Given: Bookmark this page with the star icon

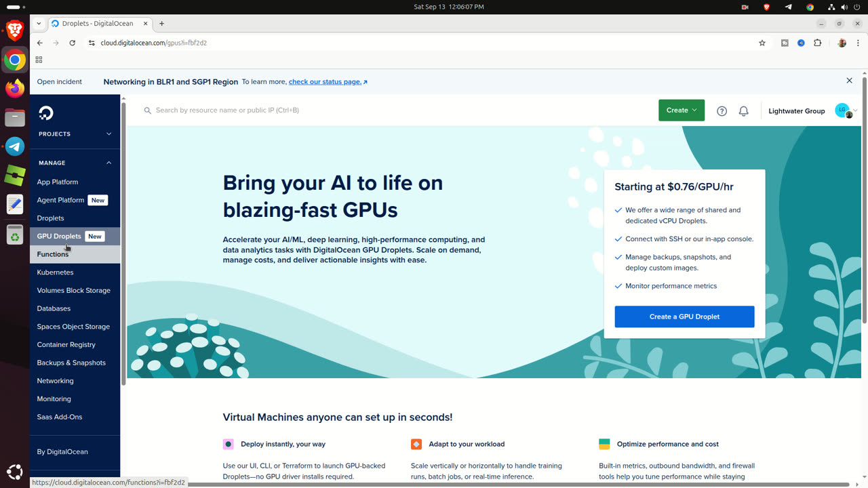Looking at the screenshot, I should click(762, 43).
